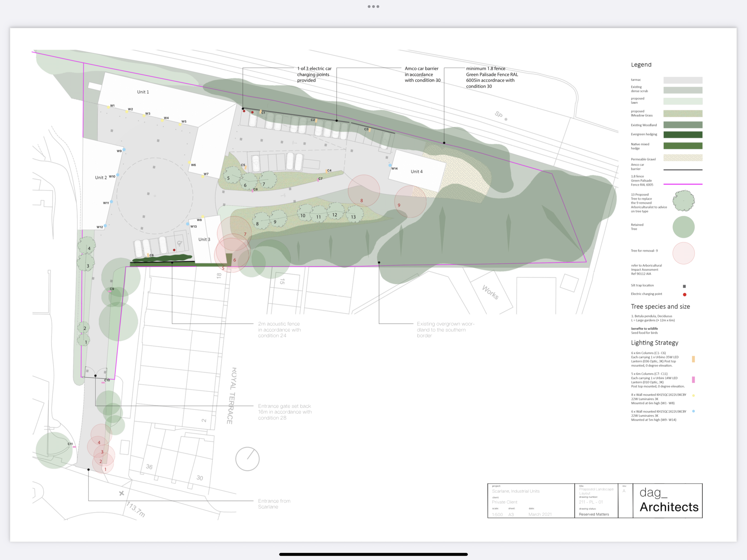Tap the home indicator bar at bottom
This screenshot has height=560, width=747.
[373, 554]
